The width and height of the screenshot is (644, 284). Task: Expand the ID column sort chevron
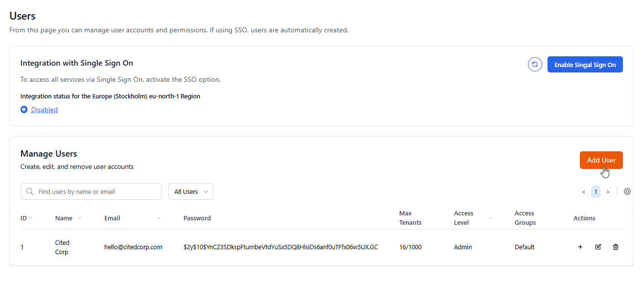click(x=30, y=218)
